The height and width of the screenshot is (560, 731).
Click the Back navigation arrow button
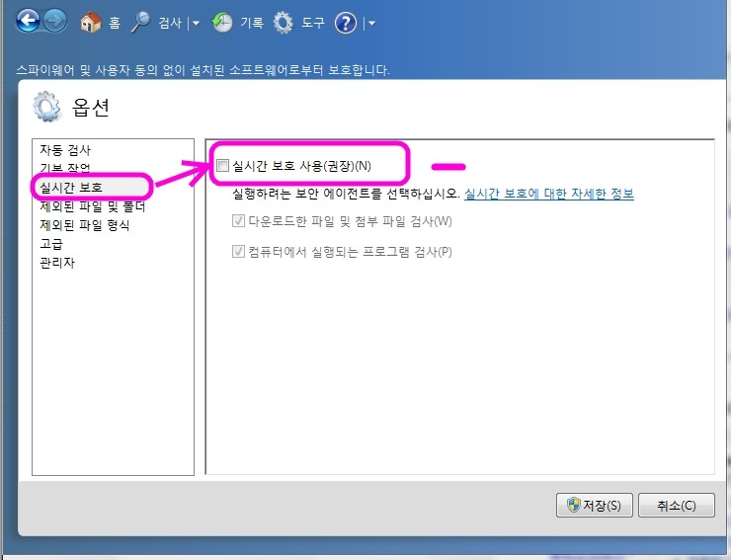tap(28, 21)
